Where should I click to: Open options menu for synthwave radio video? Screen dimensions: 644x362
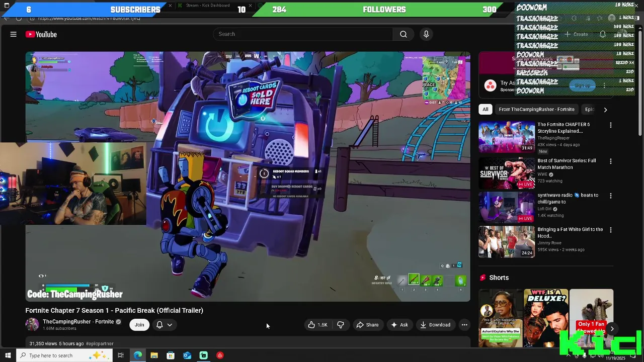tap(611, 196)
